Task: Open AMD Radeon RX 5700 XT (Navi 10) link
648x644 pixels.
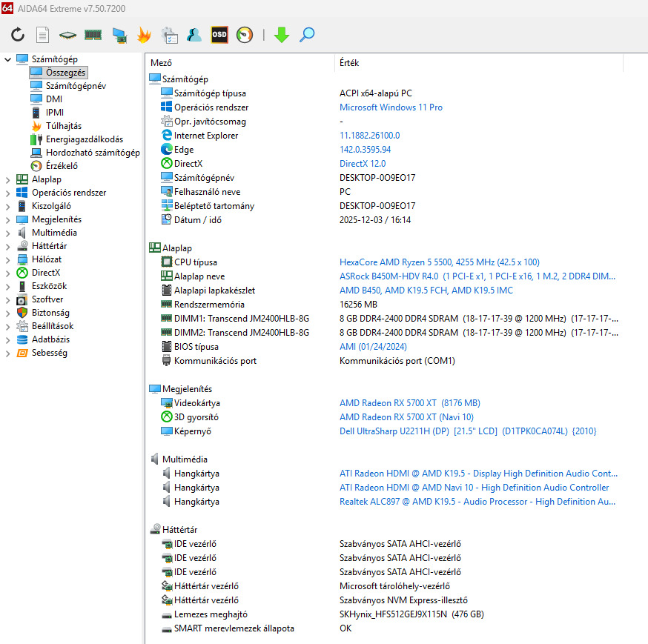Action: (406, 417)
